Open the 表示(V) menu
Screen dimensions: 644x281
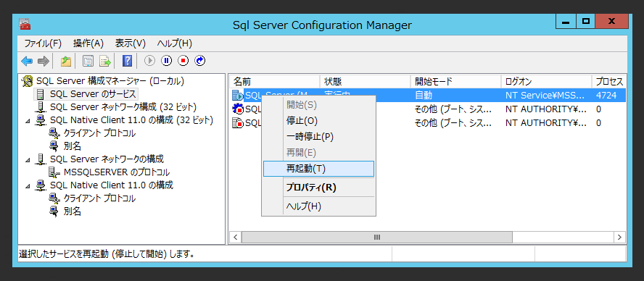click(x=131, y=43)
